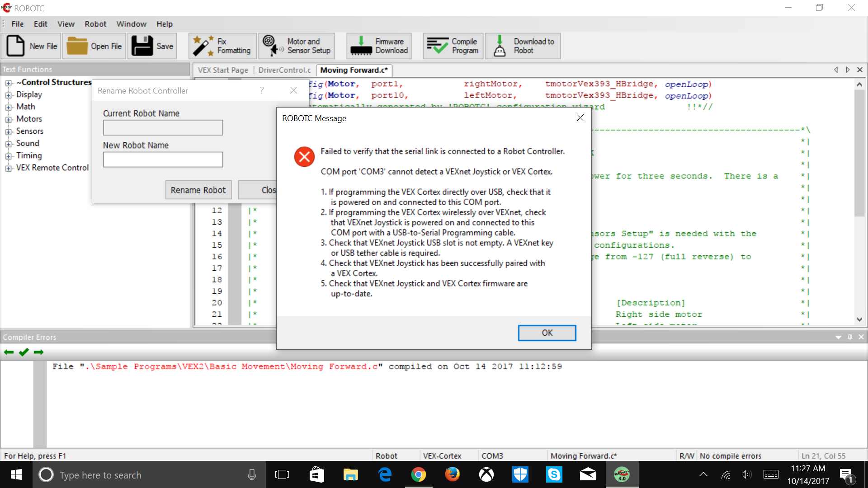Expand Display tree node

pyautogui.click(x=8, y=95)
